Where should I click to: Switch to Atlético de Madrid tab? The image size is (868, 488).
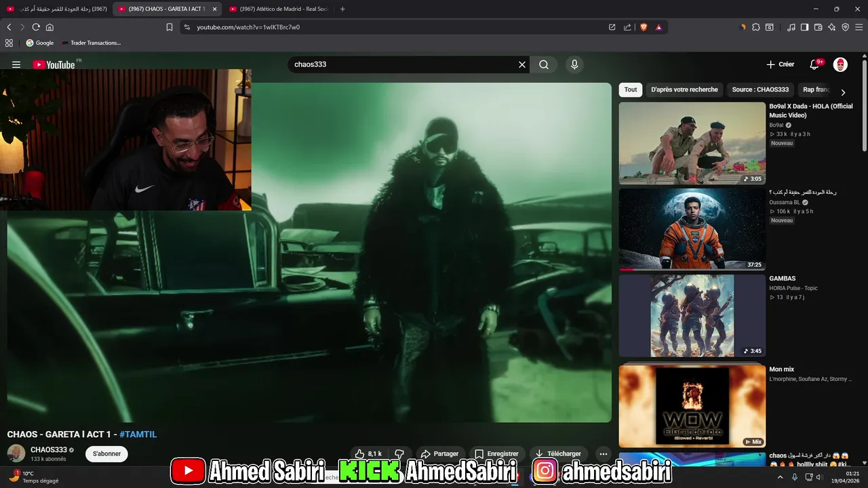coord(278,9)
